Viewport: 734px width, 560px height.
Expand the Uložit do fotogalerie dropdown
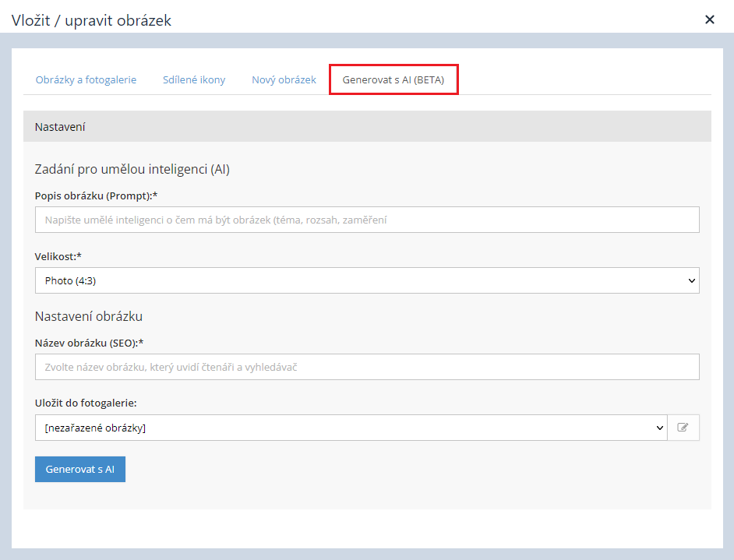pyautogui.click(x=351, y=428)
